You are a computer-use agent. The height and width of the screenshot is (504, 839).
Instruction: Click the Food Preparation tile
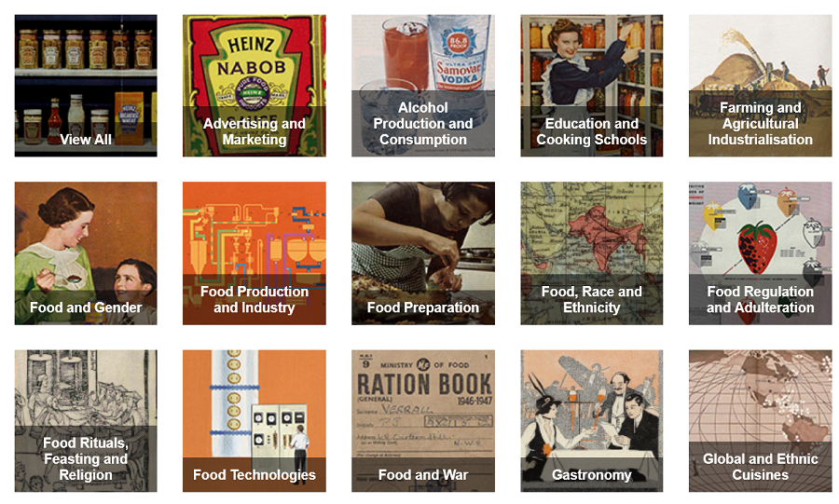click(422, 253)
